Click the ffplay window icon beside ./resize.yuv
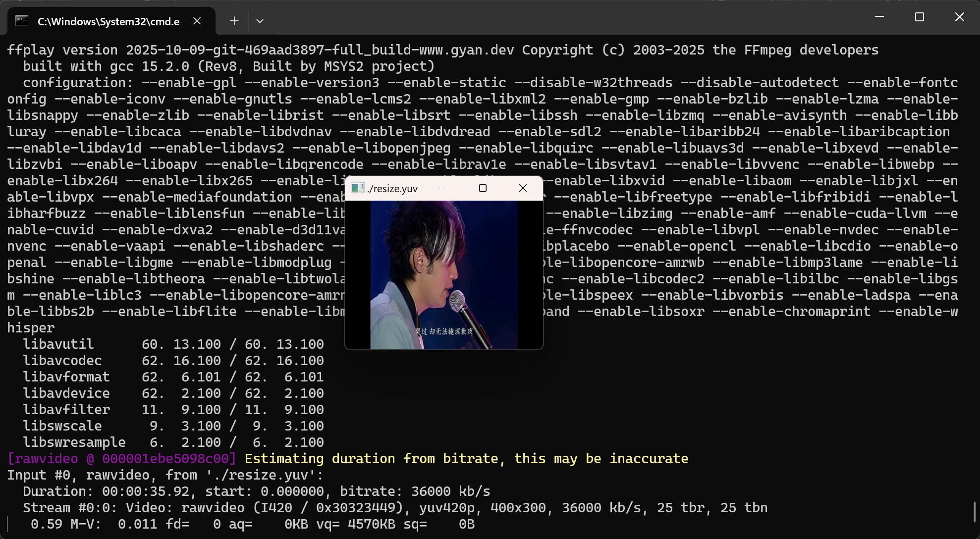 click(357, 188)
